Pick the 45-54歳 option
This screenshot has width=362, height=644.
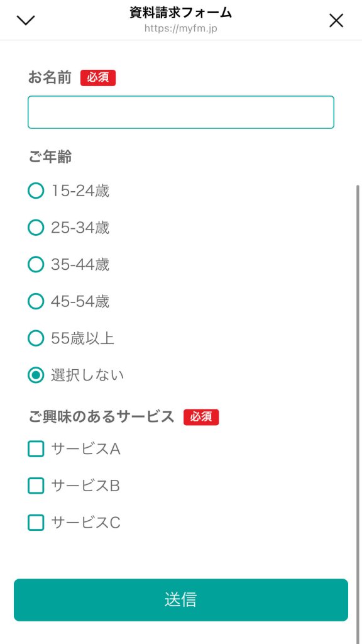point(36,301)
